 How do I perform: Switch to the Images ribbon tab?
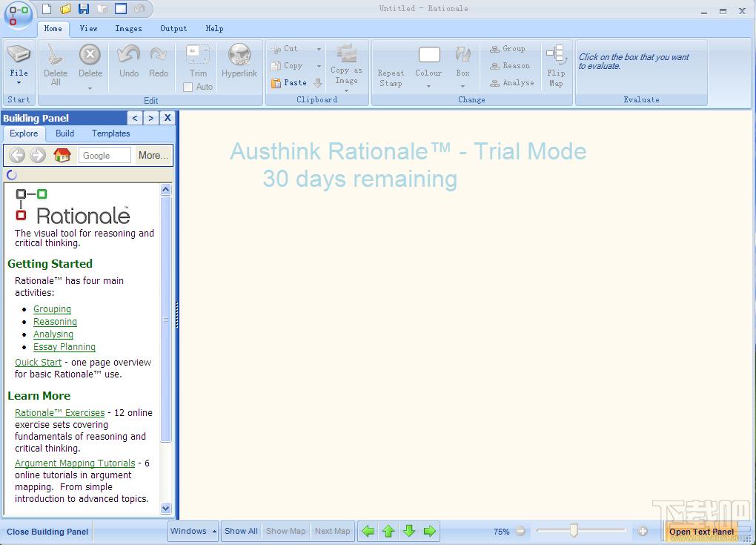[x=128, y=28]
